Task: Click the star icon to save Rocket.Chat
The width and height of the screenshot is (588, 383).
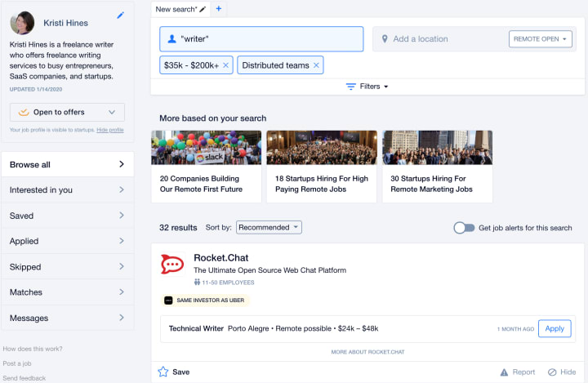Action: pyautogui.click(x=163, y=372)
